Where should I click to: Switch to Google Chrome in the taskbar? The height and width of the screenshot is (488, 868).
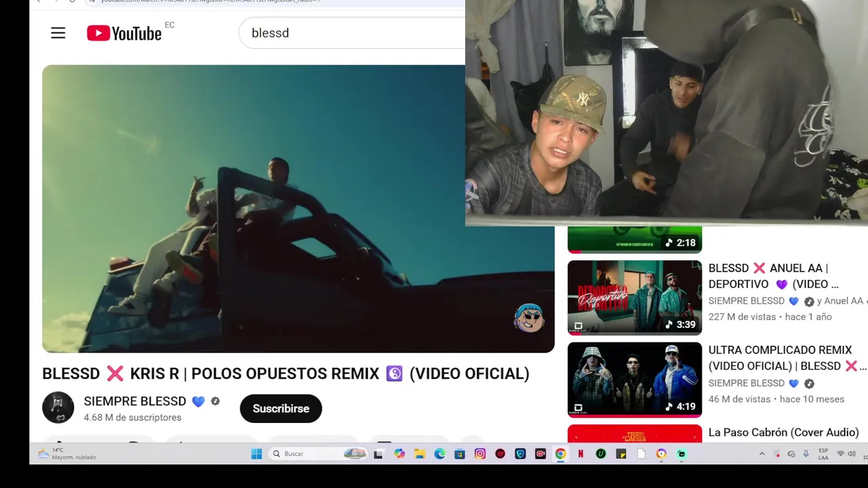[x=561, y=454]
